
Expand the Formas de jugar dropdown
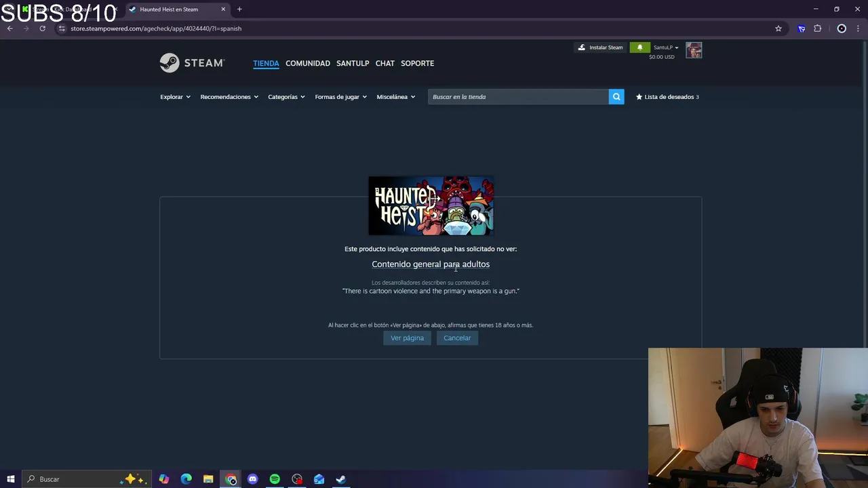coord(340,97)
